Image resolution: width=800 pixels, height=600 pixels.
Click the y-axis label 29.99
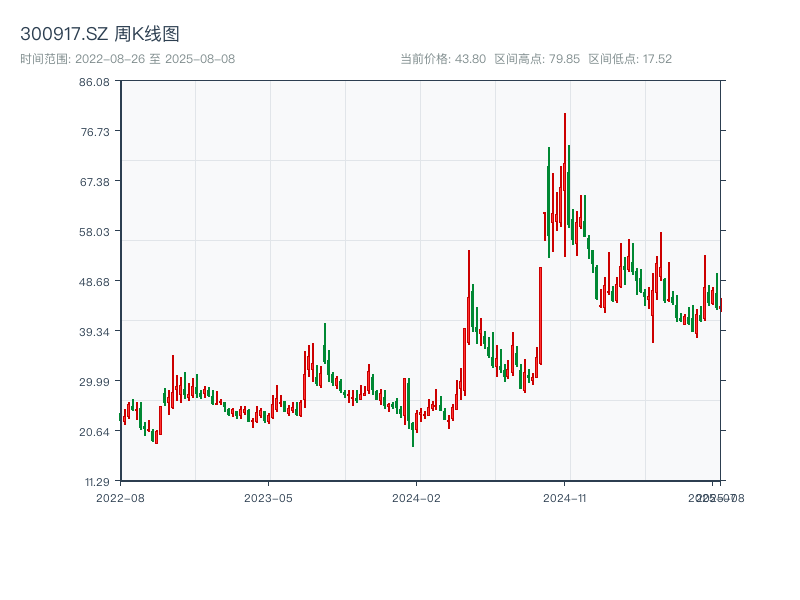94,382
